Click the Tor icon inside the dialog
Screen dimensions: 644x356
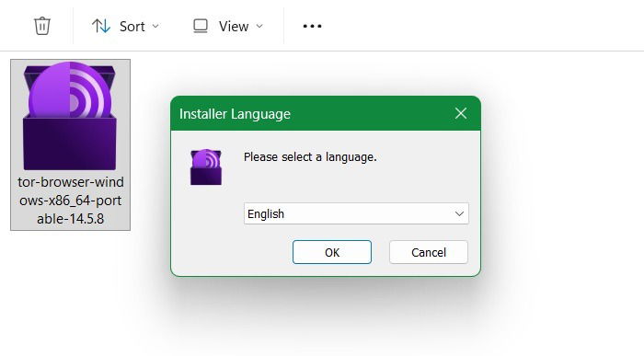(x=206, y=167)
